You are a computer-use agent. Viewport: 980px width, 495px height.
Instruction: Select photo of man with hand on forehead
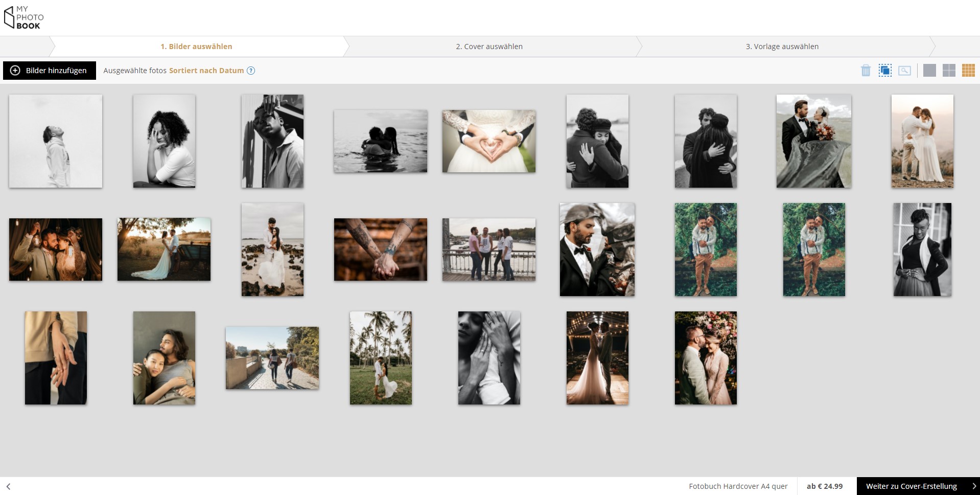tap(272, 141)
